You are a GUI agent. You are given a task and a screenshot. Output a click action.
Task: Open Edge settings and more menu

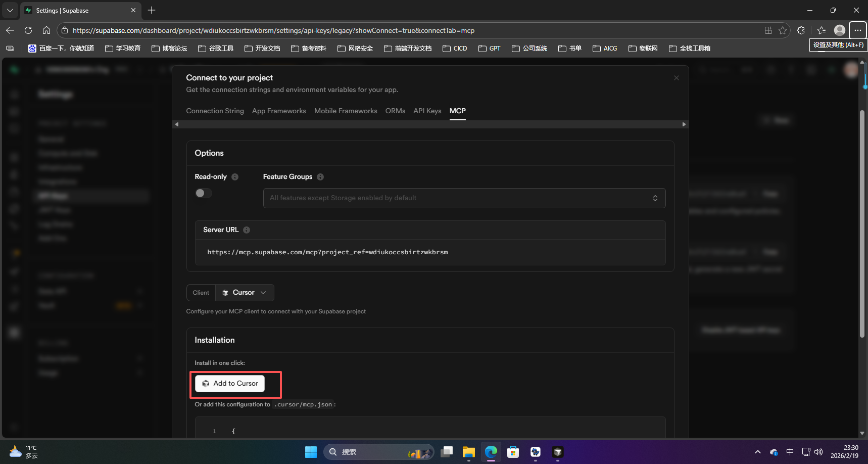[858, 30]
